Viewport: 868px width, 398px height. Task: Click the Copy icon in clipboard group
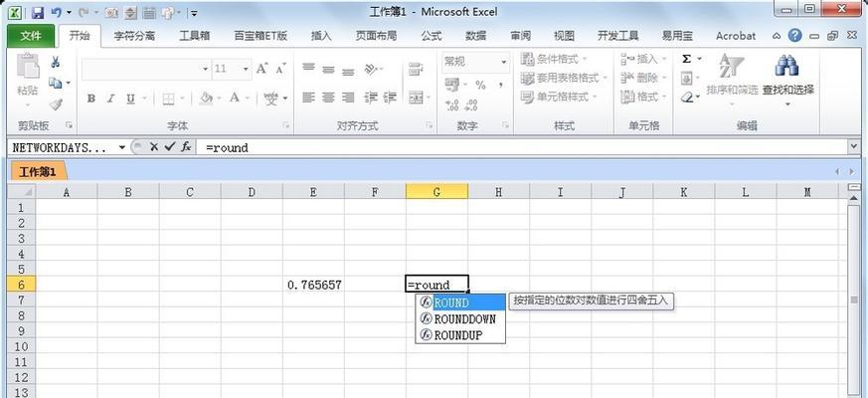[x=55, y=84]
